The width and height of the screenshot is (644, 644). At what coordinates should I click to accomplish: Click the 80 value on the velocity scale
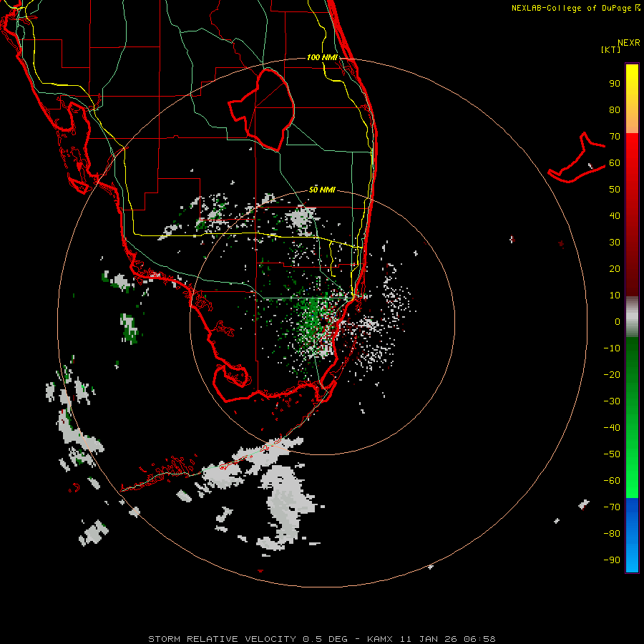(615, 110)
